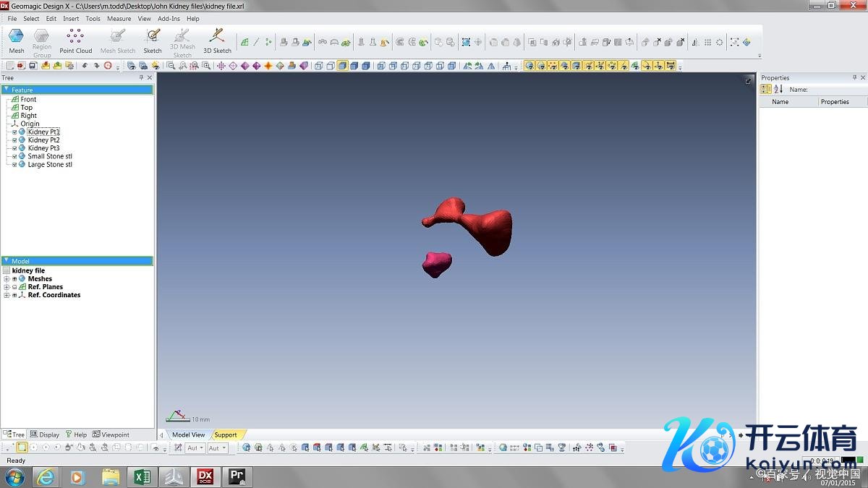
Task: Select Kidney Pt2 in the feature tree
Action: click(x=43, y=140)
